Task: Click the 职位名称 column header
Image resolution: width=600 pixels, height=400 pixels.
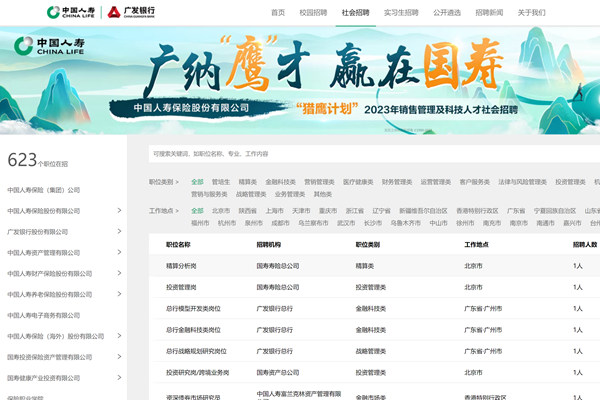Action: (178, 244)
